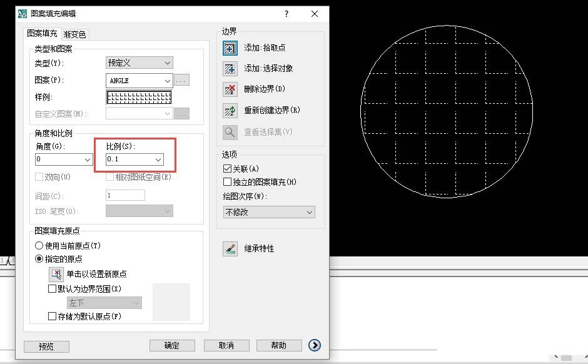
Task: Click the 帮助 help button
Action: (x=279, y=345)
